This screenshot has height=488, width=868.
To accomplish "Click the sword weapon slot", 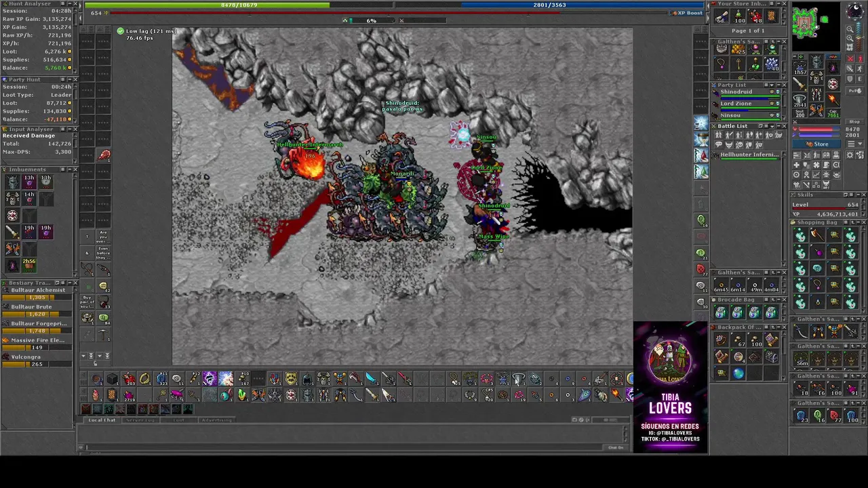I will (x=800, y=83).
